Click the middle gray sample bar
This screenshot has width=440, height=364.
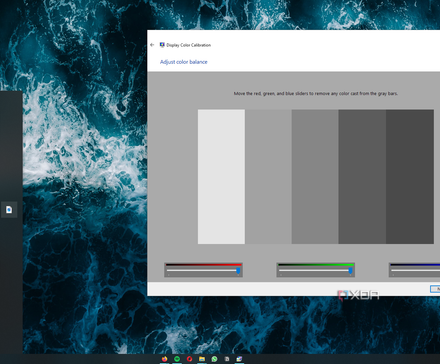315,177
